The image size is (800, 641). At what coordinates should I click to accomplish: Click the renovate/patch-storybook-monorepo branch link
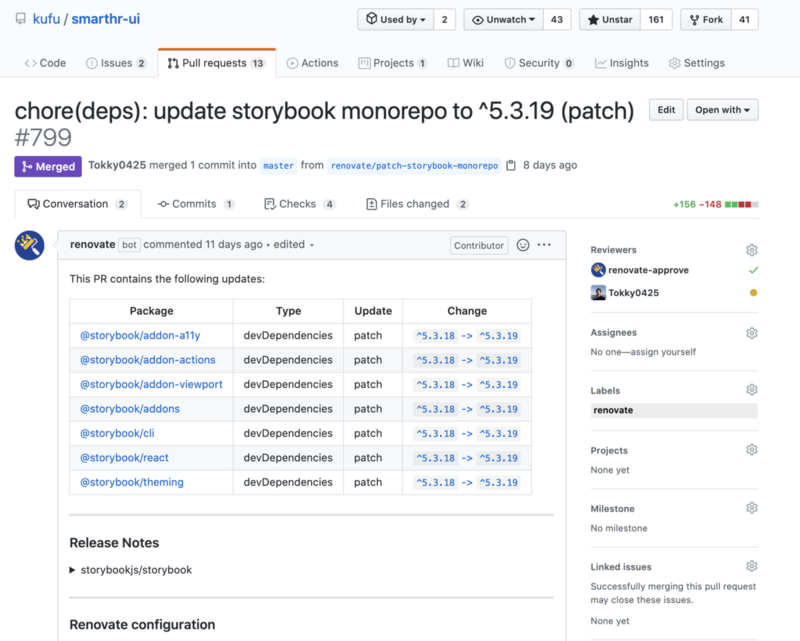tap(414, 166)
